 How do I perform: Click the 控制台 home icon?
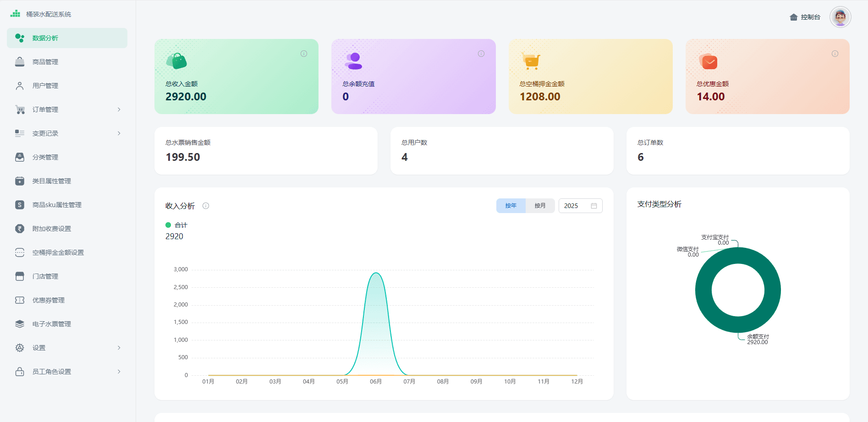(794, 17)
